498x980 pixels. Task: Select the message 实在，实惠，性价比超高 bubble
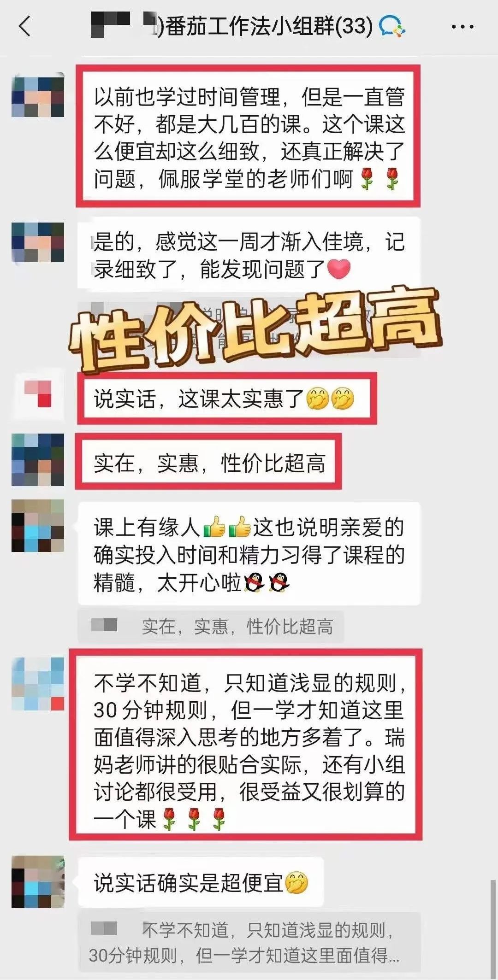[208, 462]
